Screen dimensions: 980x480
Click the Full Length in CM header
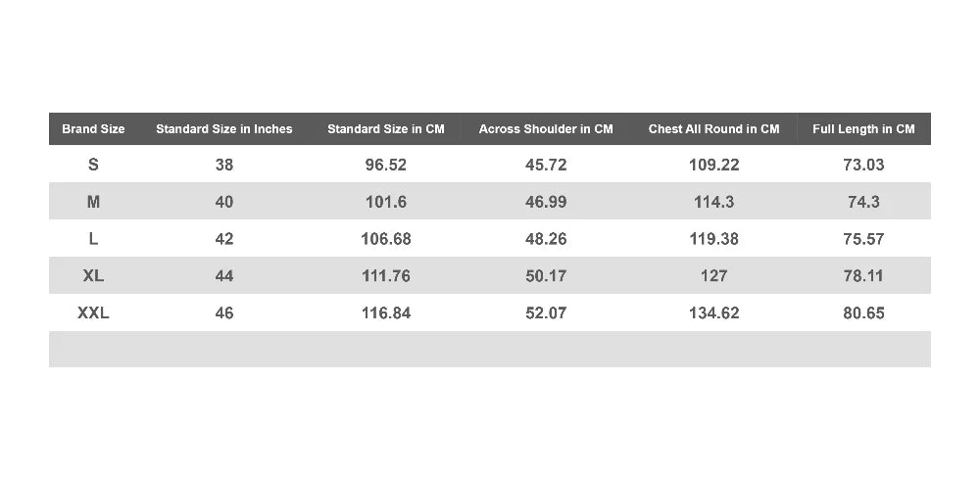[863, 128]
